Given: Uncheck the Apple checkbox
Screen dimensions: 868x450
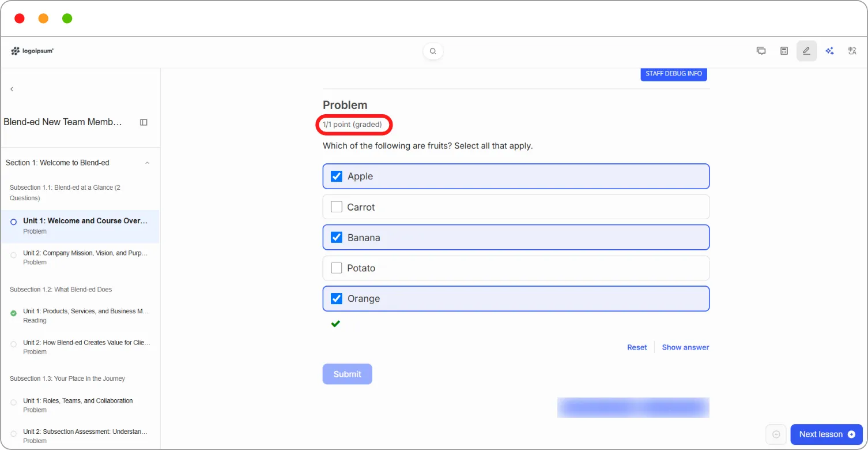Looking at the screenshot, I should pyautogui.click(x=337, y=177).
